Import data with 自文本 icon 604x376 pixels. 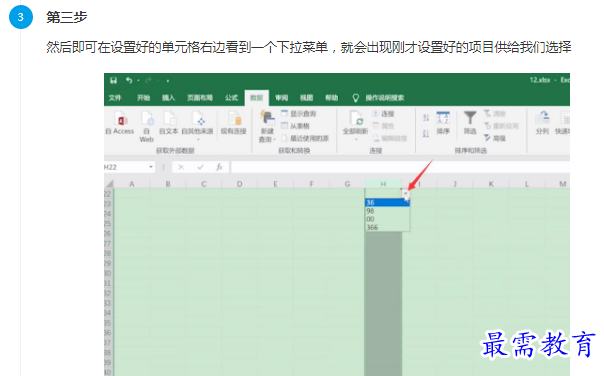[169, 123]
